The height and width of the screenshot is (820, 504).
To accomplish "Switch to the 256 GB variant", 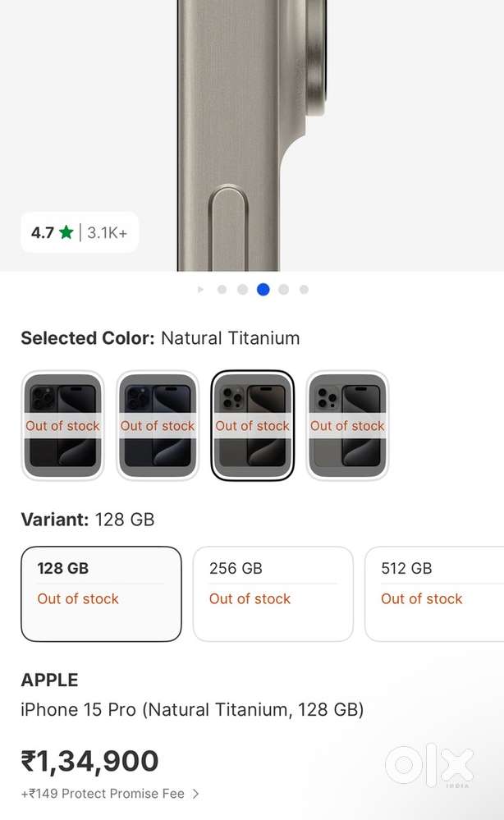I will coord(273,593).
